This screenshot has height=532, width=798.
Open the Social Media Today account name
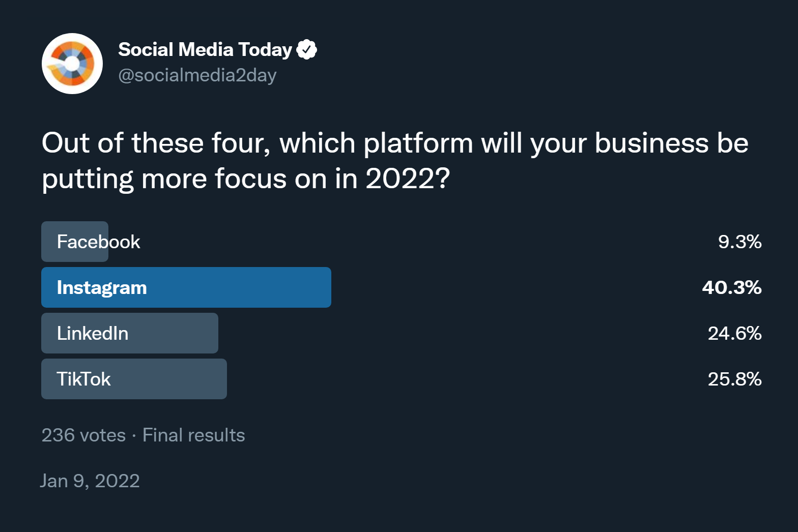(205, 49)
